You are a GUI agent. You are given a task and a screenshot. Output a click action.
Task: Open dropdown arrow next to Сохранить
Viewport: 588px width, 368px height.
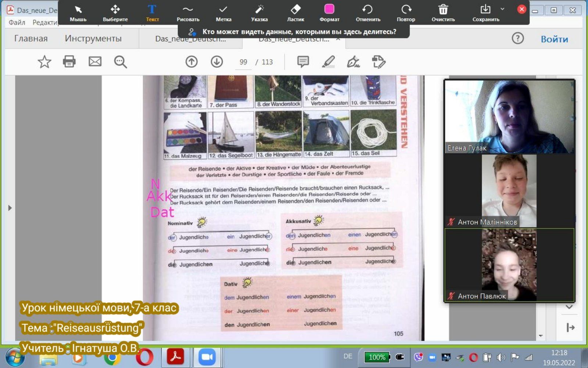tap(502, 9)
